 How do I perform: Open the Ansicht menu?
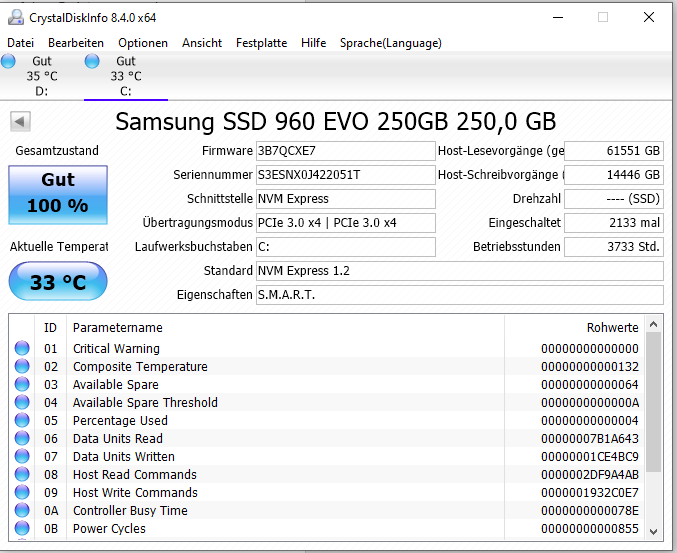pyautogui.click(x=202, y=43)
